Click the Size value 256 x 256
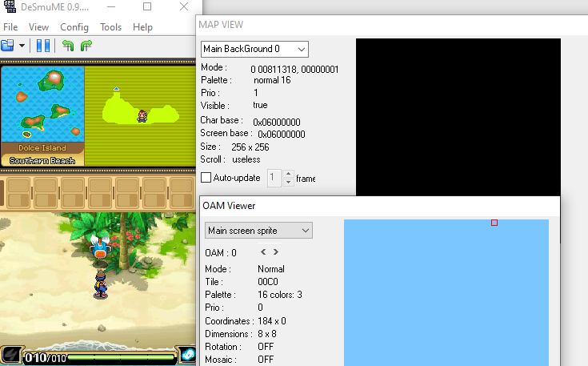 [x=250, y=147]
